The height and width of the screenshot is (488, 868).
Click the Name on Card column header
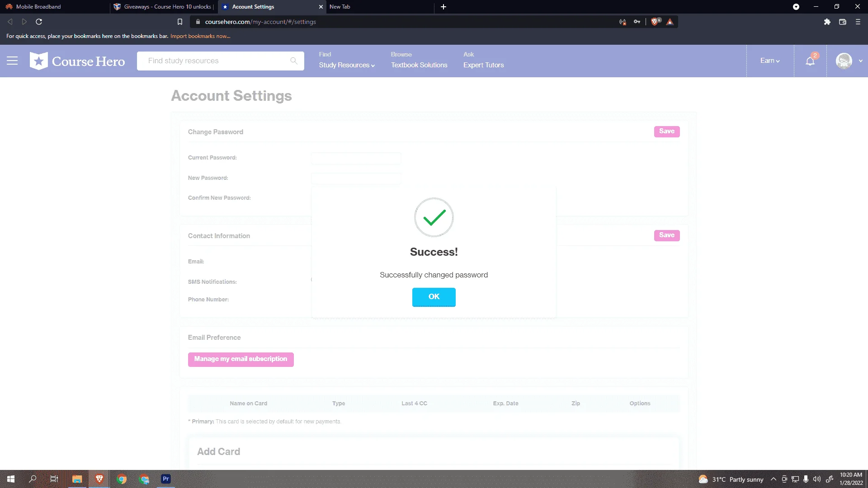point(248,404)
